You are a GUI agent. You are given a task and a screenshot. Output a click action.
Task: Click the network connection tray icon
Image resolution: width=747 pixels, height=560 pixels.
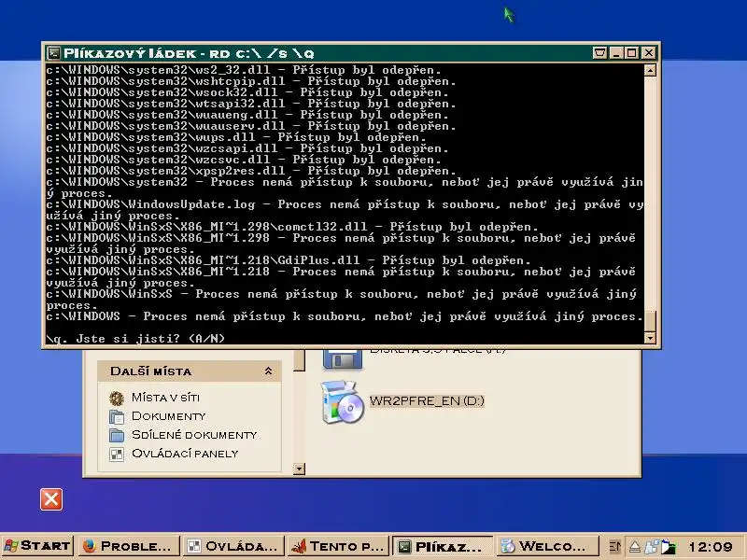tap(651, 547)
